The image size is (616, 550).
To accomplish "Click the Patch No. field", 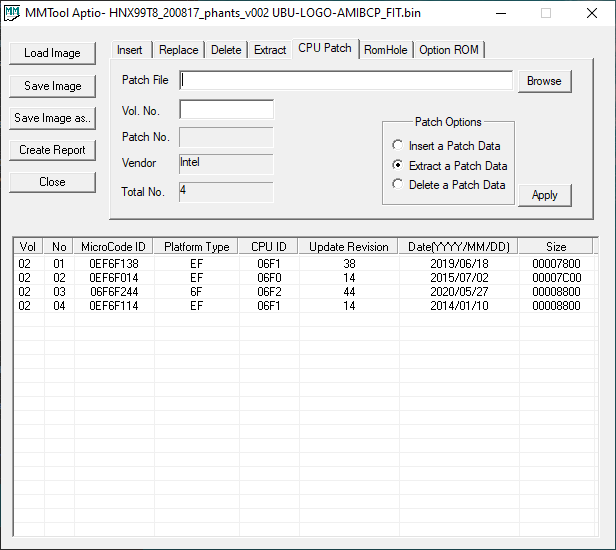I will [226, 137].
